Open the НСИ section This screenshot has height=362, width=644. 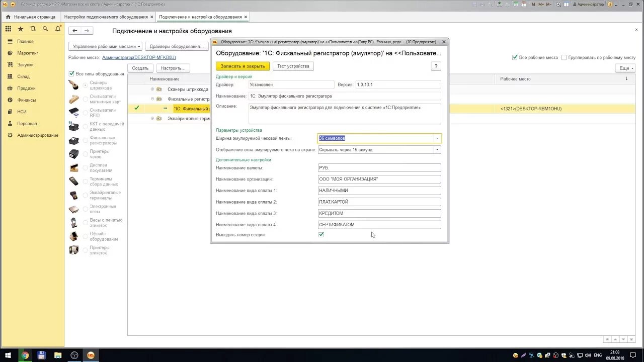22,112
